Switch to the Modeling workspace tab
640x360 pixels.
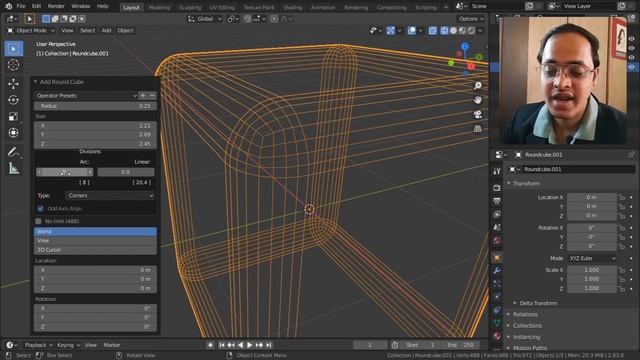[159, 7]
